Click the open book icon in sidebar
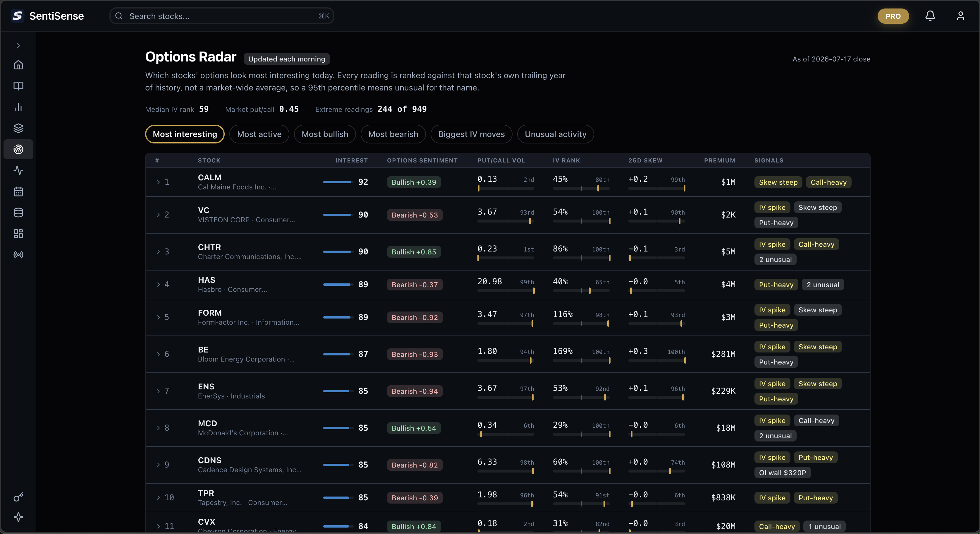 pos(18,86)
